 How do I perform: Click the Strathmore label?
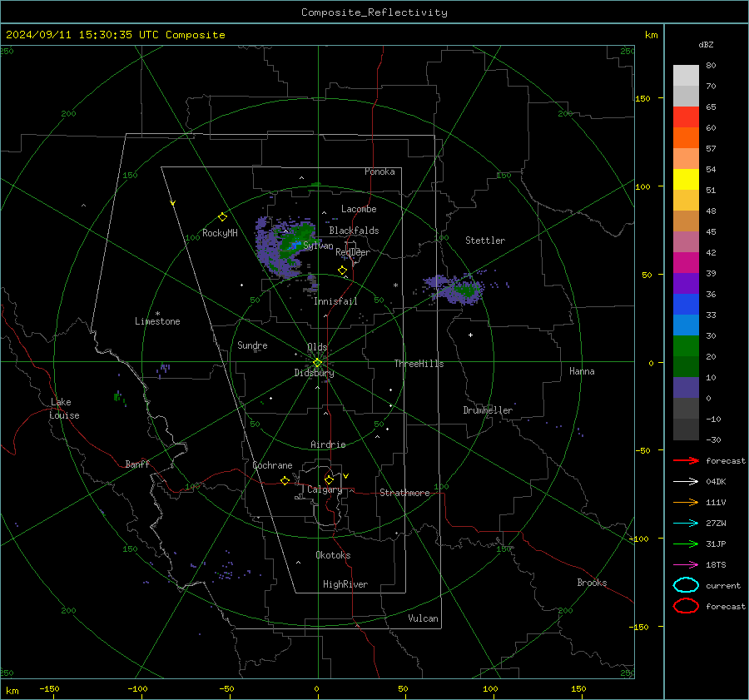tap(404, 493)
